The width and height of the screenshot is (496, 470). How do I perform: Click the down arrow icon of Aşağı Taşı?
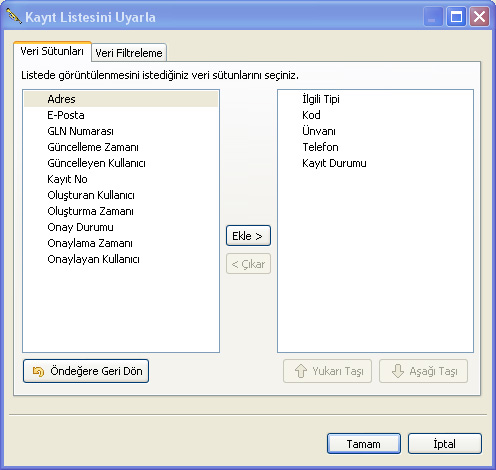[x=398, y=371]
